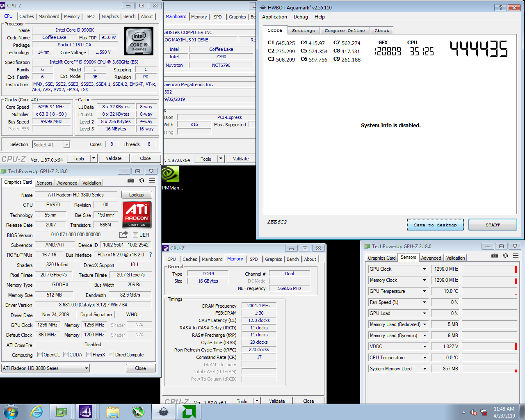Open hamburger menu in GPU-Z Sensors window
The image size is (525, 420).
516,256
